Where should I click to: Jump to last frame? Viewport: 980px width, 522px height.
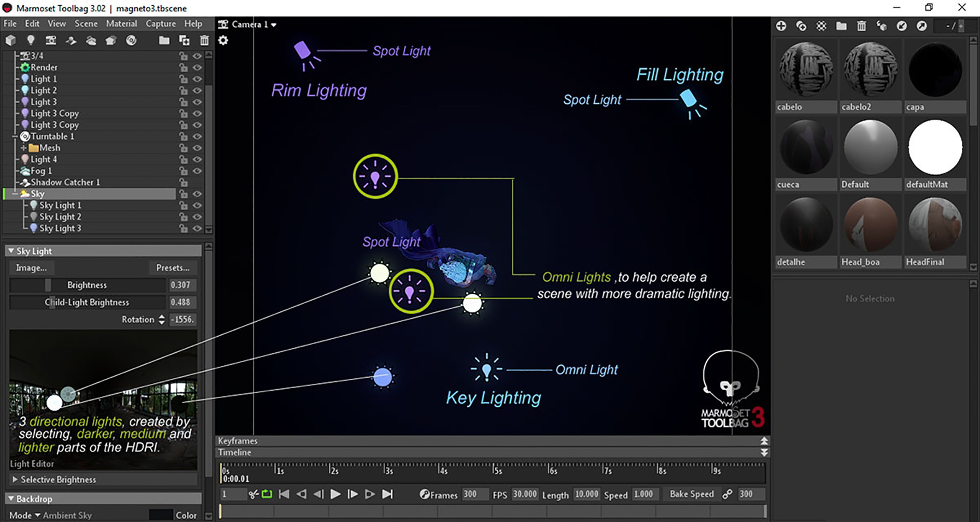(x=387, y=494)
